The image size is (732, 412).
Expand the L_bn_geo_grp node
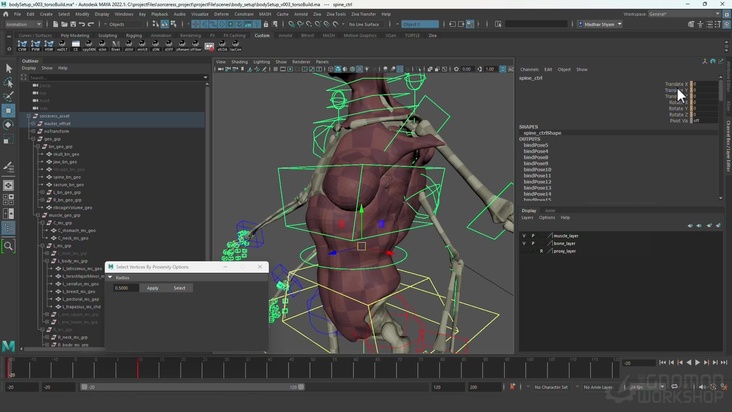[42, 192]
